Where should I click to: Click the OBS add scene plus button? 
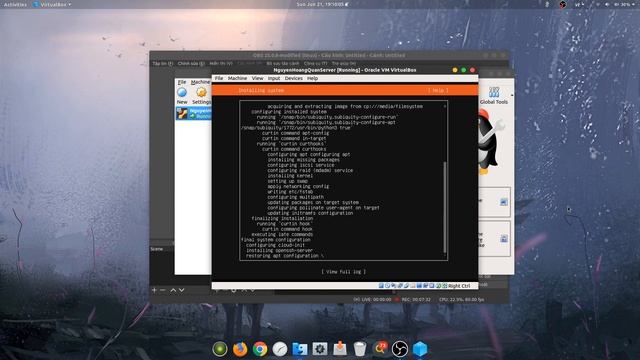pyautogui.click(x=154, y=290)
